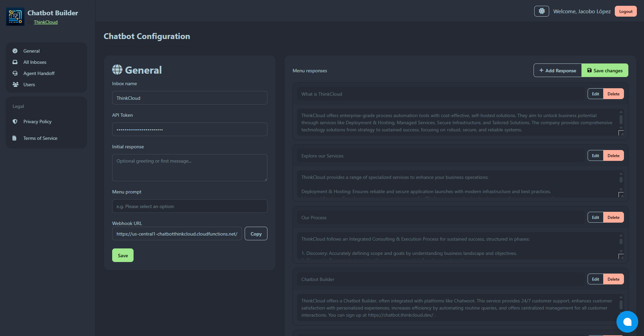This screenshot has height=336, width=644.
Task: Log out with the Logout button
Action: click(x=626, y=11)
